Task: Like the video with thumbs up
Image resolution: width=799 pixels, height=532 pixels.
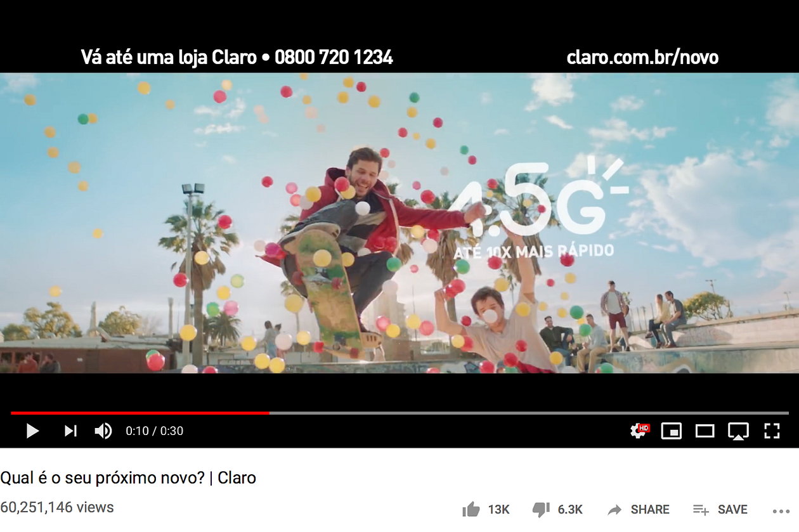Action: coord(471,509)
